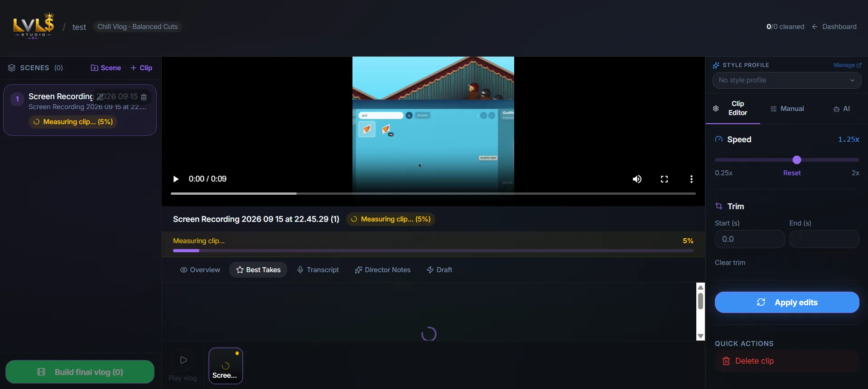Select the Scree... clip thumbnail
The width and height of the screenshot is (868, 389).
[226, 366]
